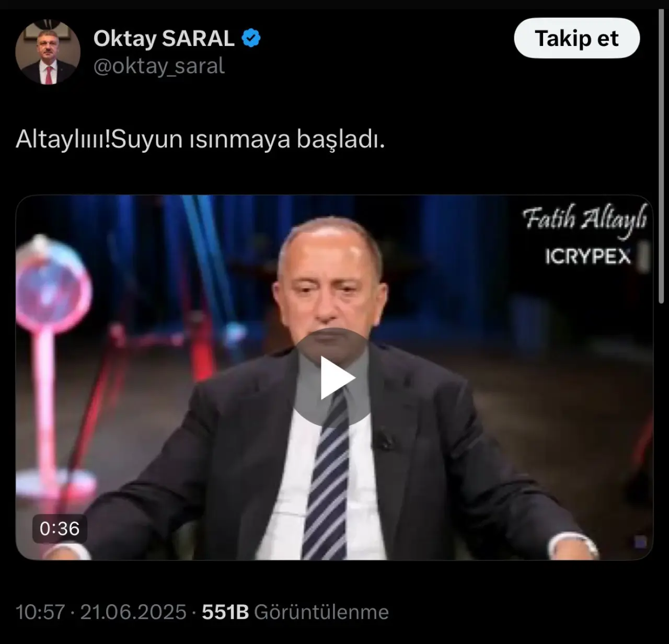This screenshot has height=644, width=669.
Task: Click the Fatih Altaylı signature watermark
Action: [x=585, y=220]
